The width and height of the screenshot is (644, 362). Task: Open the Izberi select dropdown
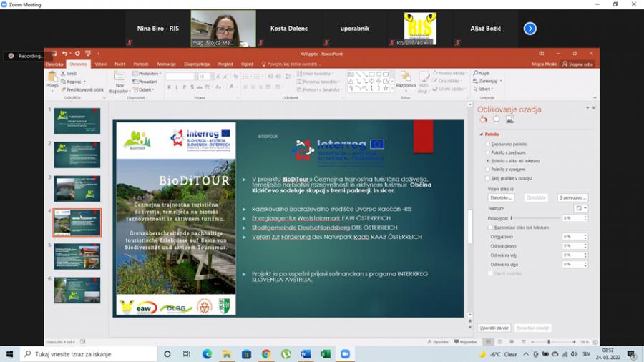(483, 89)
